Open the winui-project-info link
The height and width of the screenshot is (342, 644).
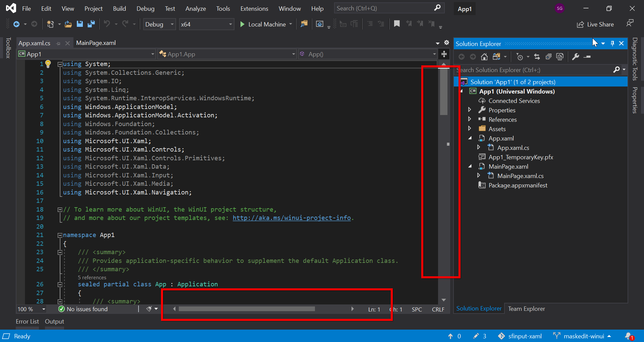click(x=291, y=218)
